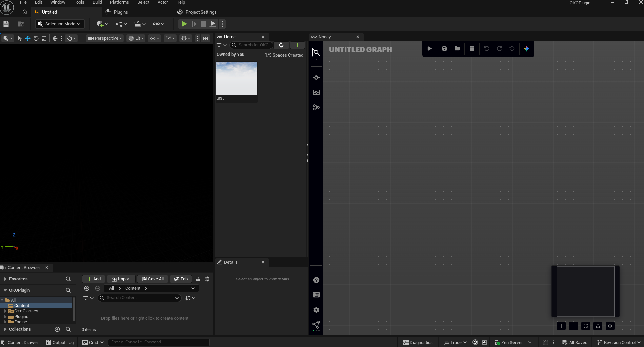Expand the Collections section
This screenshot has width=644, height=347.
[x=5, y=329]
